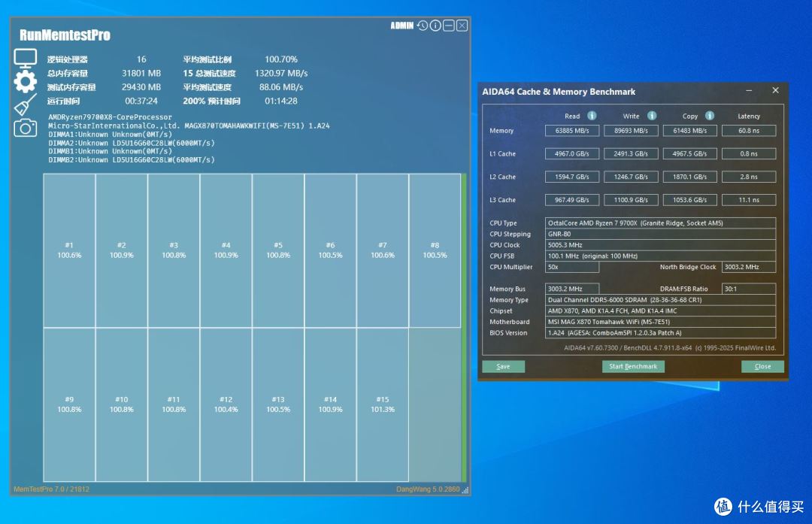Viewport: 812px width, 524px height.
Task: Click the Save button in AIDA64
Action: 503,367
